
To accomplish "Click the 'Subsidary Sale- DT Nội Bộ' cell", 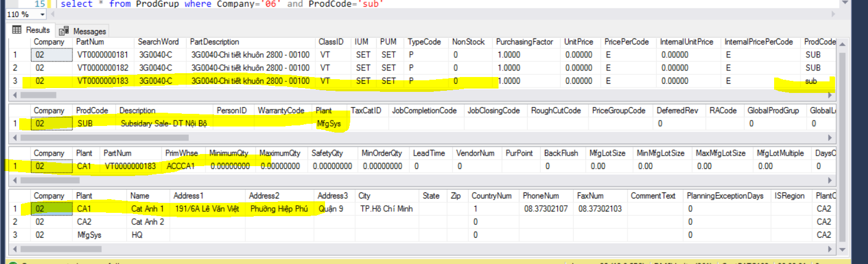I will click(165, 124).
